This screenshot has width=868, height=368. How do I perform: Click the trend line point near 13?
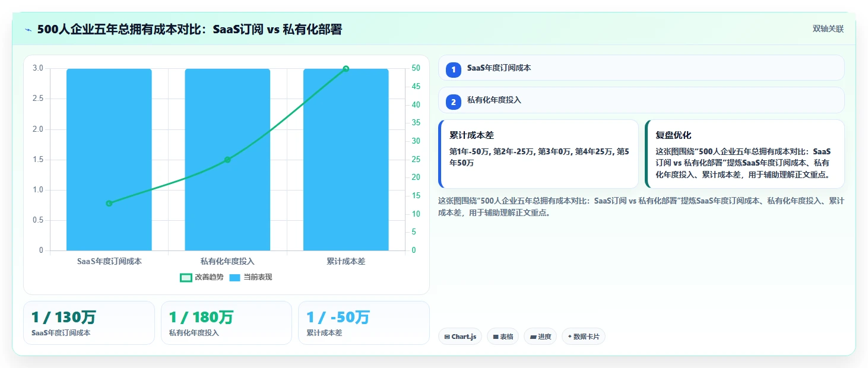tap(109, 204)
